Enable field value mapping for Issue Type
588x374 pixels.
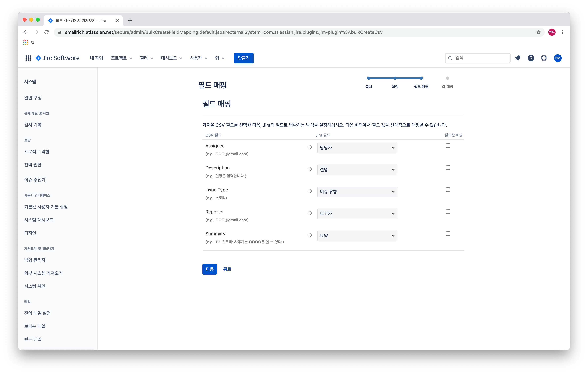pos(448,190)
